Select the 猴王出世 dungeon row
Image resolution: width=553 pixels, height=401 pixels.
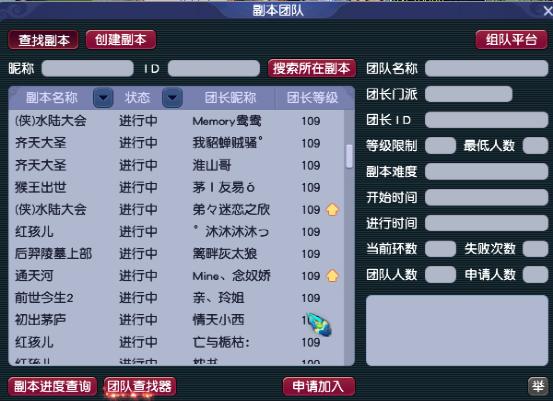pyautogui.click(x=176, y=187)
